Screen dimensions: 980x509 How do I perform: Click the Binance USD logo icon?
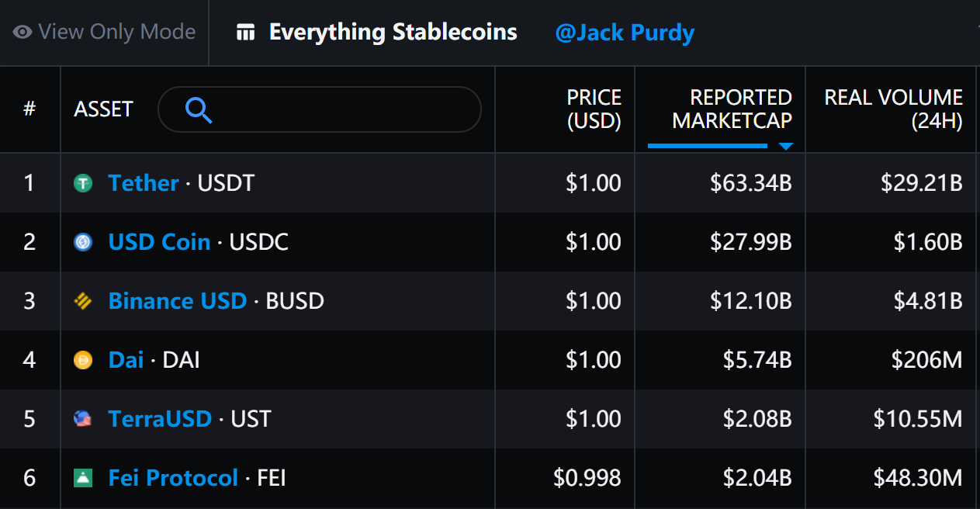click(83, 301)
